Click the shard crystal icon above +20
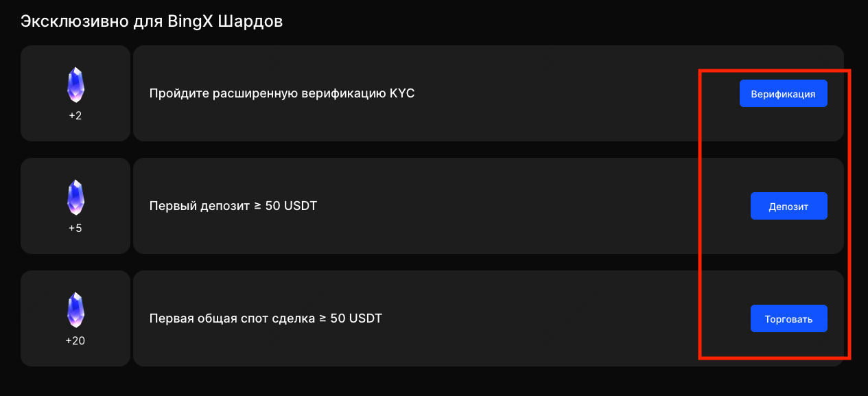Viewport: 868px width, 396px height. click(75, 310)
